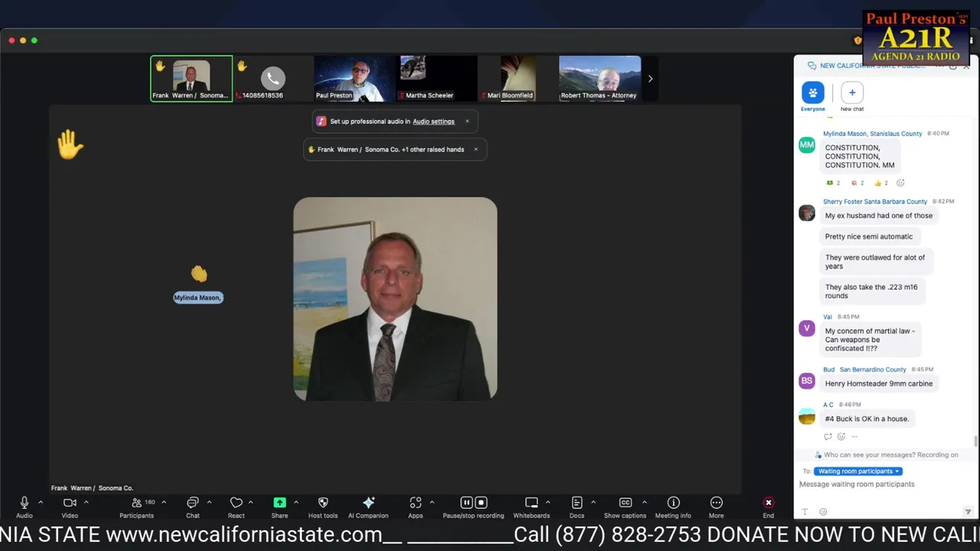Open Host tools shield
This screenshot has width=980, height=551.
[323, 507]
